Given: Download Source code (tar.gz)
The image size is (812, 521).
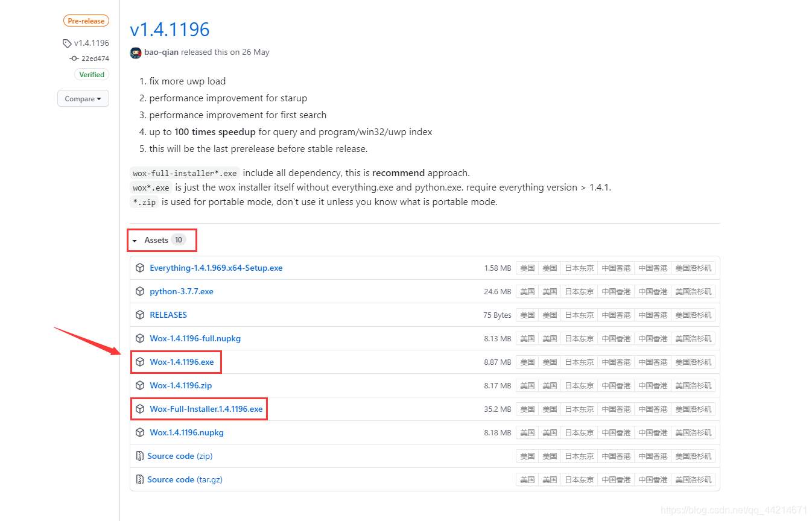Looking at the screenshot, I should [185, 479].
